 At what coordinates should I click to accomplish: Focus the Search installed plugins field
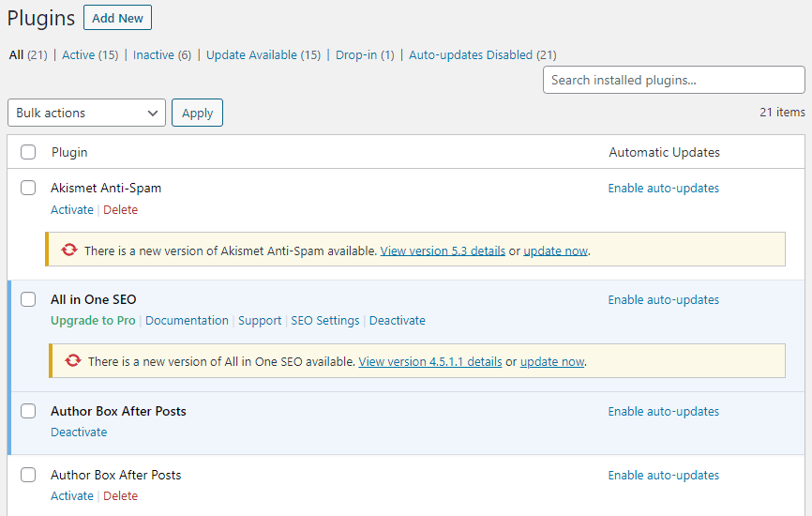(x=674, y=80)
